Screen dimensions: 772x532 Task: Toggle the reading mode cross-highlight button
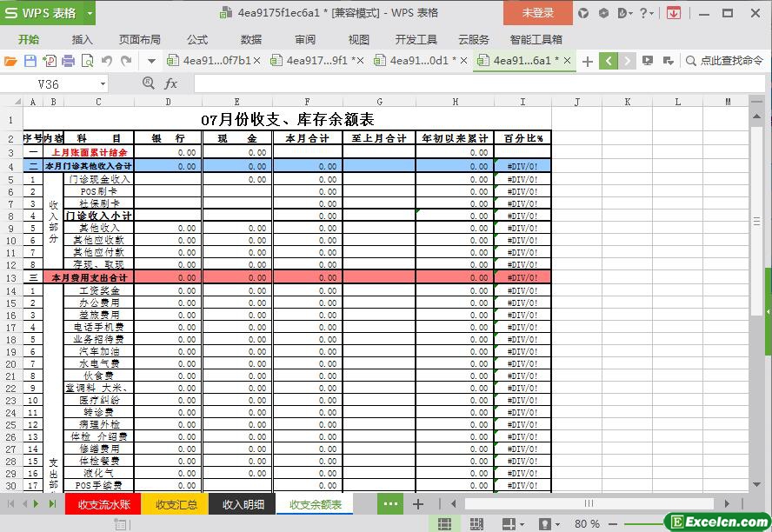tap(509, 523)
